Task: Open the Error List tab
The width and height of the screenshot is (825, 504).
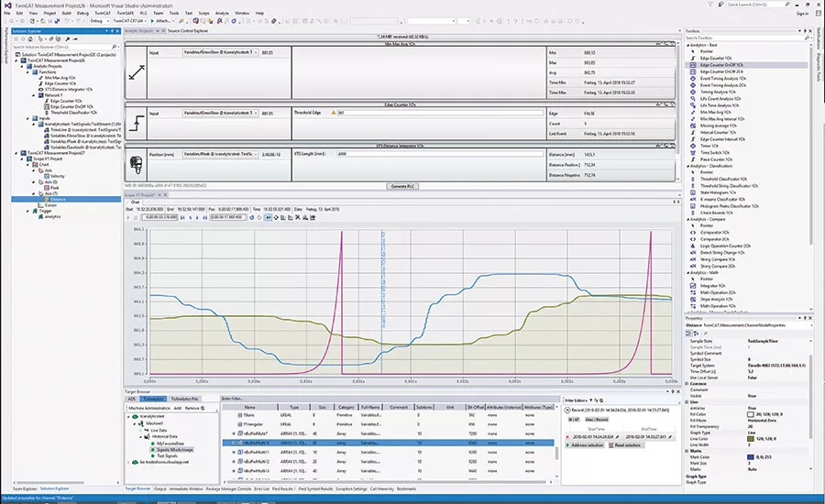Action: (261, 488)
